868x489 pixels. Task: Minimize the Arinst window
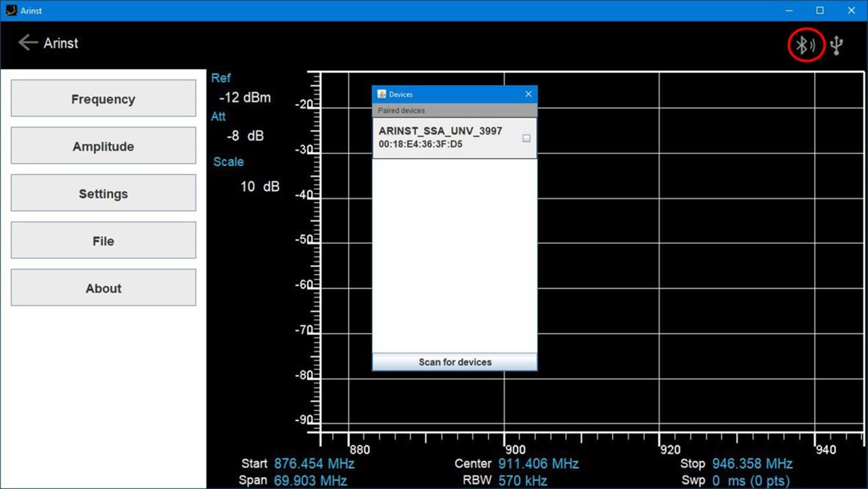(789, 10)
